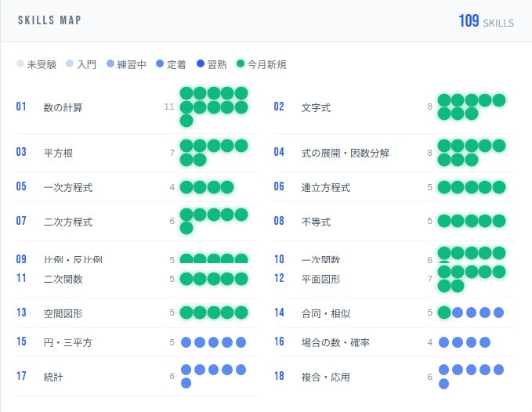
Task: Select the 平面図形 category label
Action: [321, 279]
